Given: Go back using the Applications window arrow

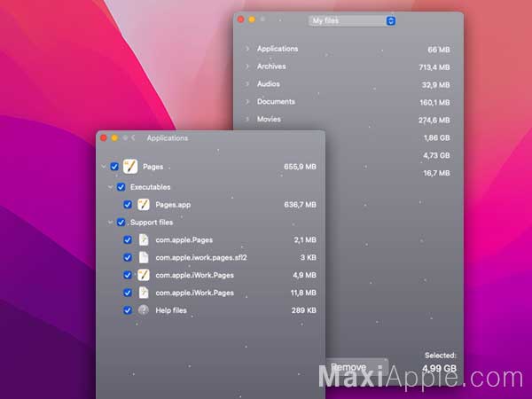Looking at the screenshot, I should click(133, 137).
